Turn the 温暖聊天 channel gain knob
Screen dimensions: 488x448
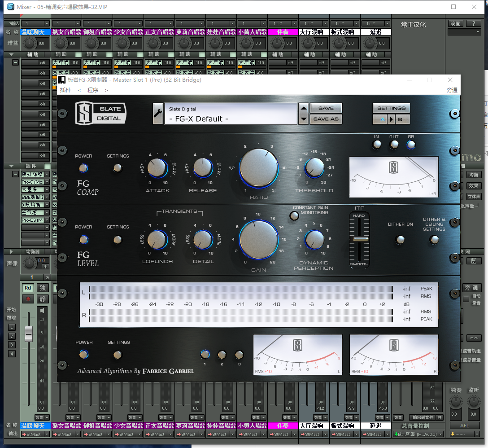(30, 44)
